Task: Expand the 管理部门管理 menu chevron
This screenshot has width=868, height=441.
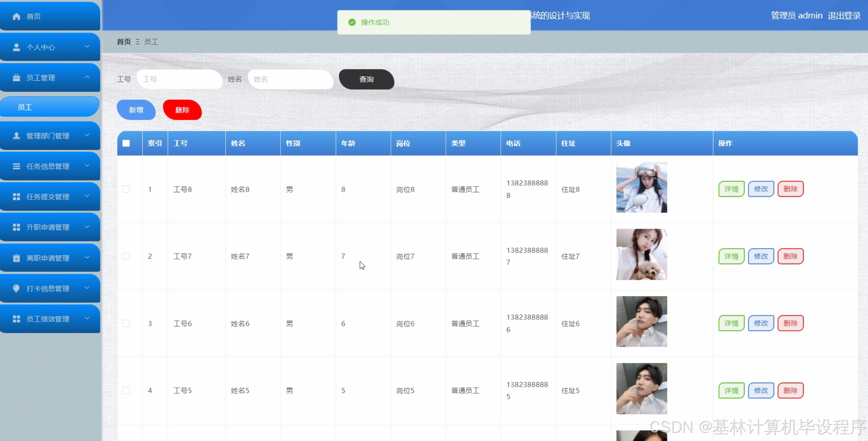Action: [87, 135]
